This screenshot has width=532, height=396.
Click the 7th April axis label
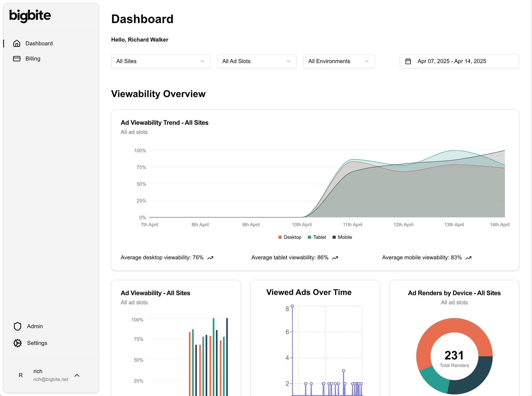149,225
